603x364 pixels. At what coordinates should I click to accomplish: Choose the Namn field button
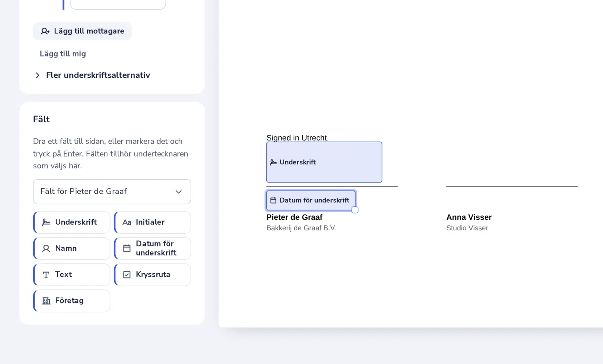click(72, 248)
